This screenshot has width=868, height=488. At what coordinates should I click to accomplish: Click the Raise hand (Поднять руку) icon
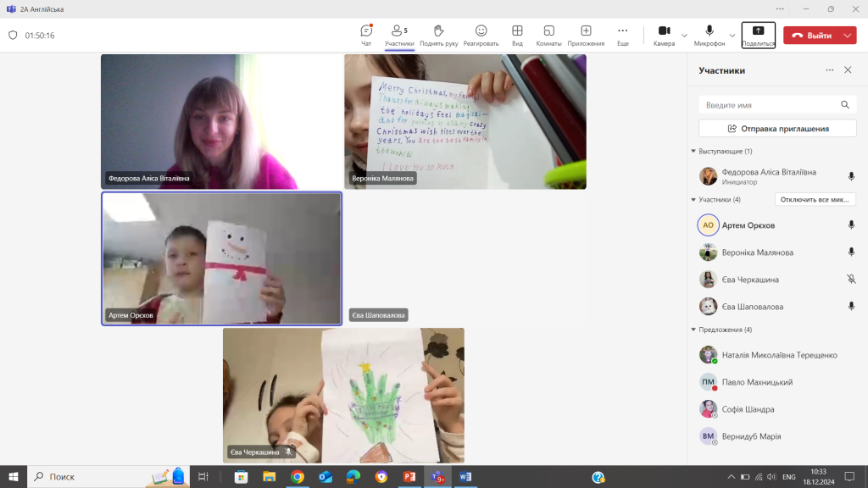click(438, 31)
